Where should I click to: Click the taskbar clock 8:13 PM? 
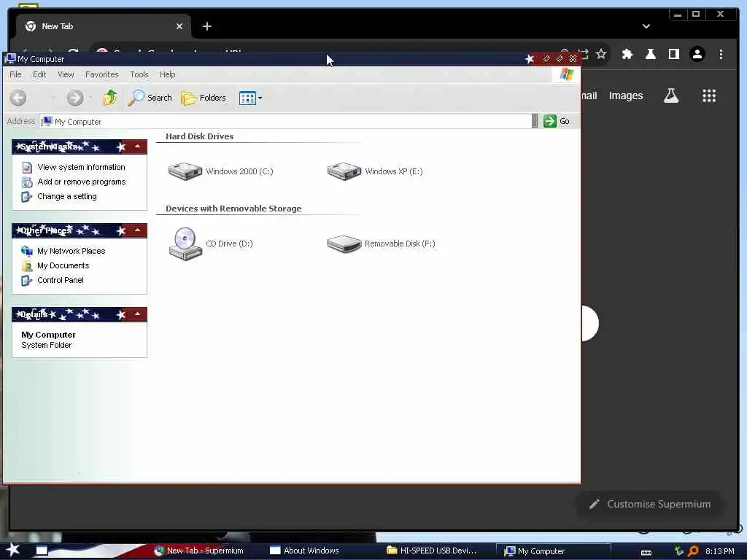click(720, 551)
